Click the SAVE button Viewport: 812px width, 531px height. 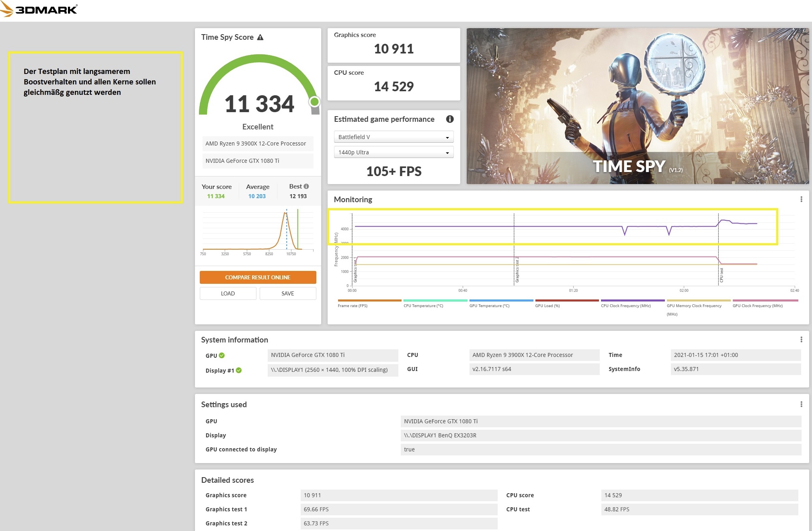(x=288, y=293)
